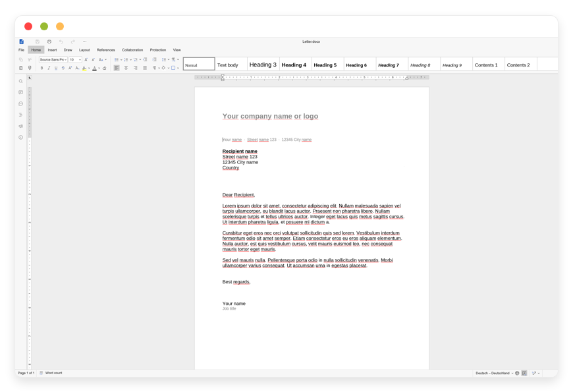Decrease font size with the A-down icon
The width and height of the screenshot is (573, 392).
(x=93, y=59)
